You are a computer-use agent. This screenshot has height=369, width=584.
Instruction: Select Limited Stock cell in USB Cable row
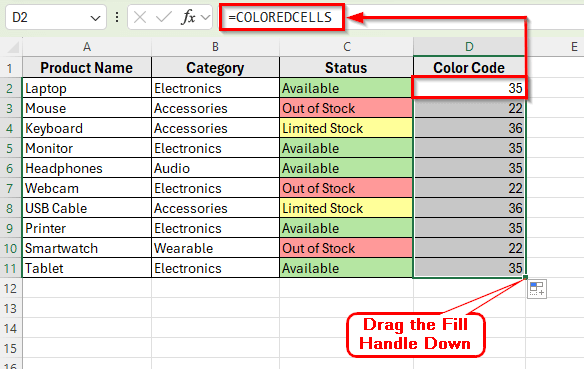[346, 209]
